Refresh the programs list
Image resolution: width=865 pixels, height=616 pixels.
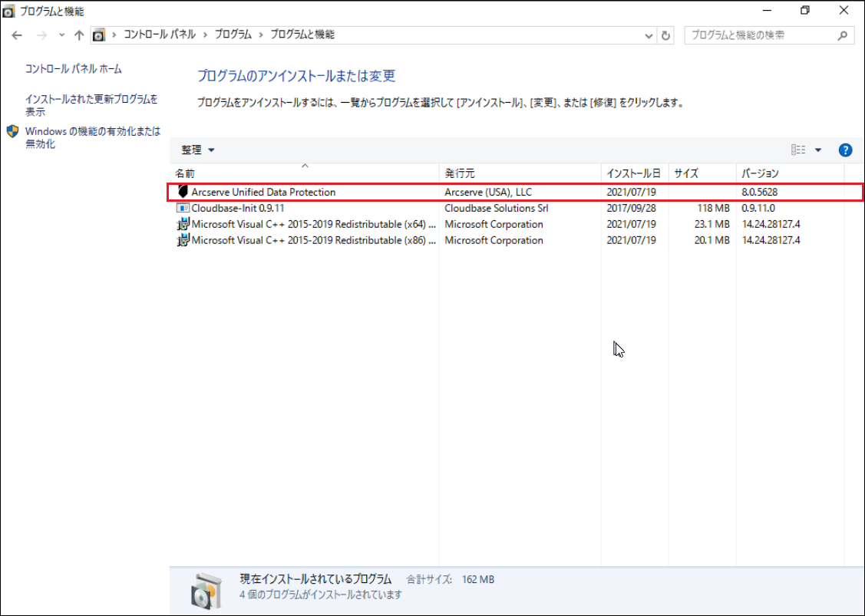point(666,35)
